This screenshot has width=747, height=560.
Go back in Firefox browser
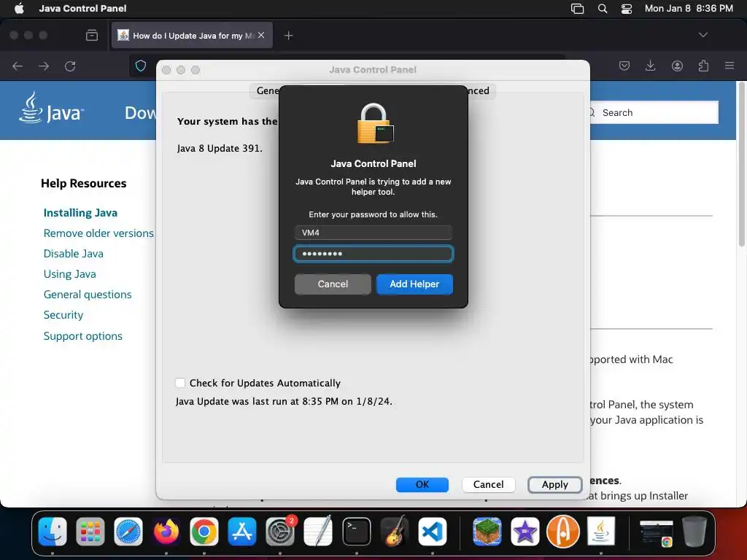[18, 66]
